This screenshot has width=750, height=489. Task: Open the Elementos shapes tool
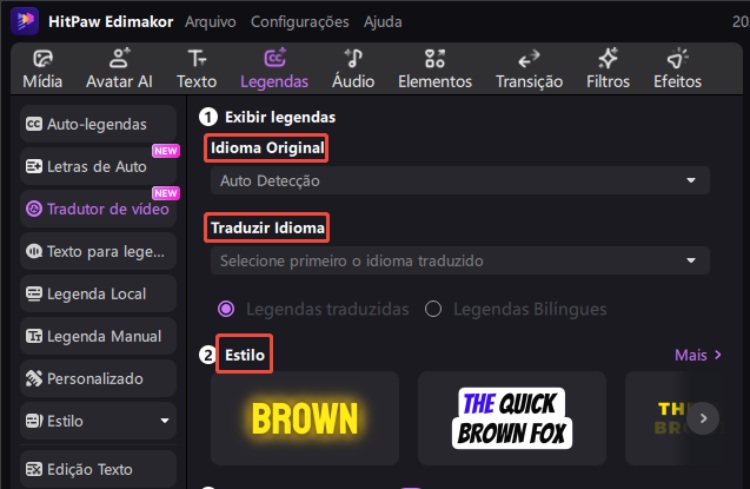(435, 59)
